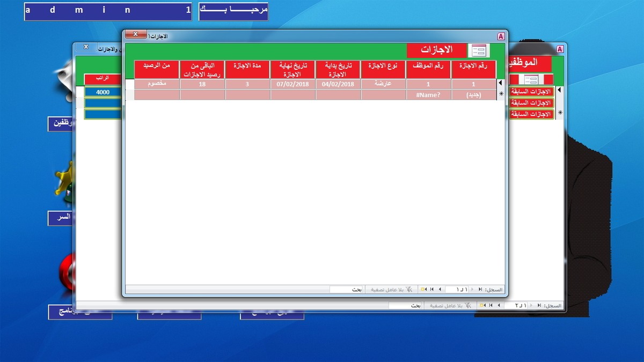
Task: Click search box in background form navigator
Action: [x=405, y=306]
